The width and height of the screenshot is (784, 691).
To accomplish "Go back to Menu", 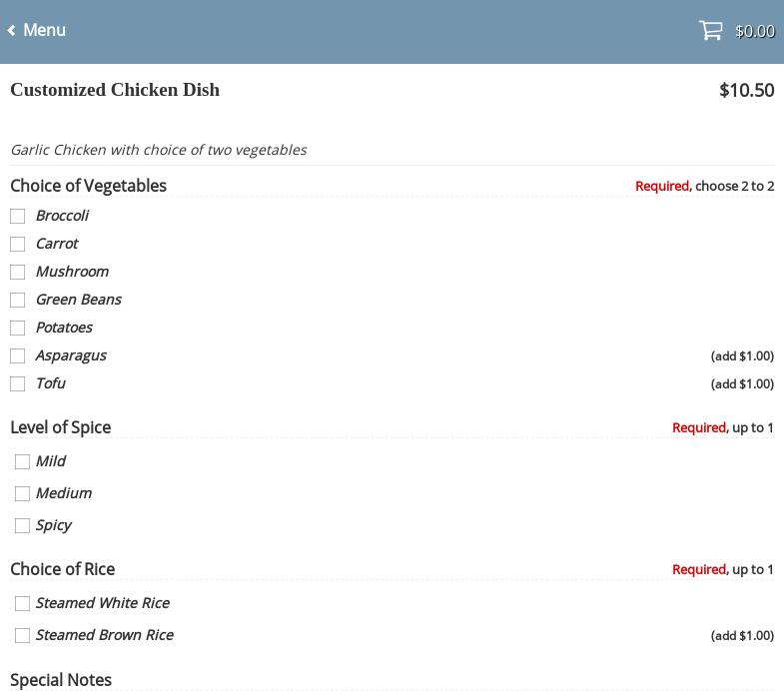I will (x=44, y=31).
